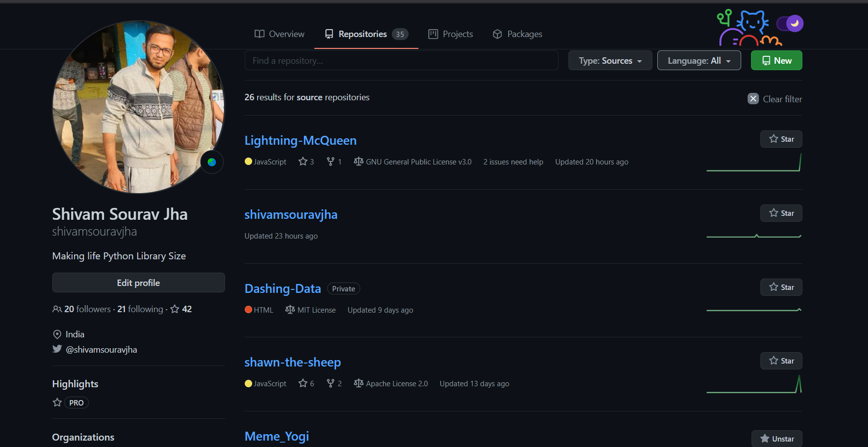
Task: Click the globe status icon on avatar
Action: 212,162
